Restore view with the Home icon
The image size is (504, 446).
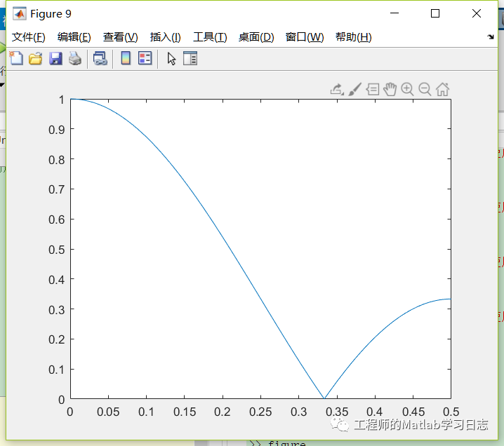(443, 89)
